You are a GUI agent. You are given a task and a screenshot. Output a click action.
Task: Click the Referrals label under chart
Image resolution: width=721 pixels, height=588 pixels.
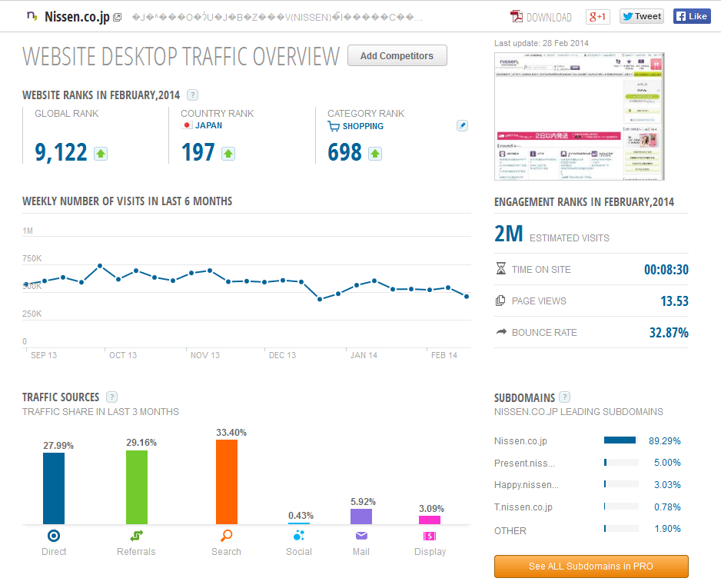pos(136,552)
